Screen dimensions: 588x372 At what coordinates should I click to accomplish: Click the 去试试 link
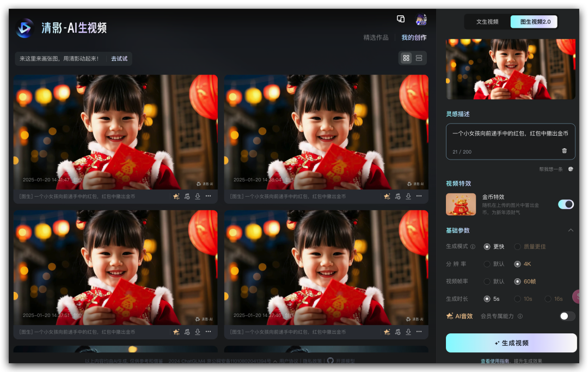click(x=119, y=58)
